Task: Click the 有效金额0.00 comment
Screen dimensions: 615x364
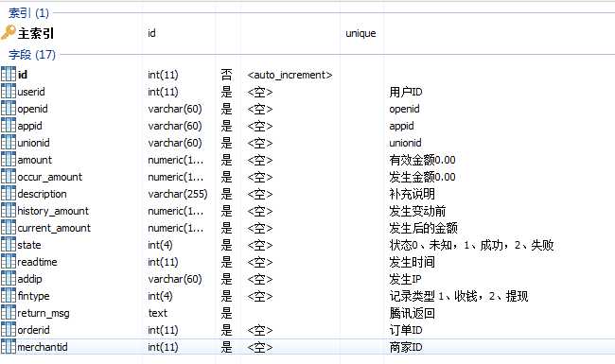Action: coord(422,160)
